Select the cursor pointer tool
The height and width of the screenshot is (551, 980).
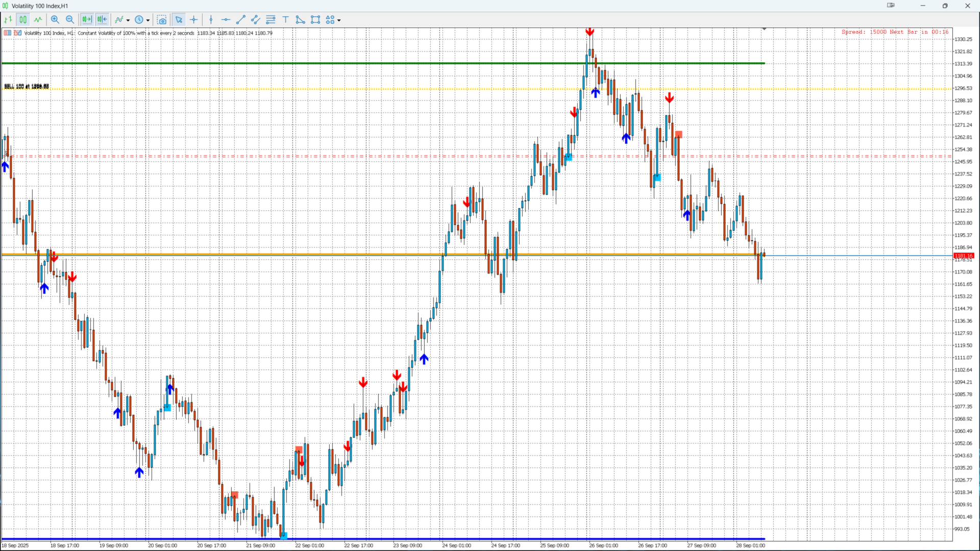pyautogui.click(x=179, y=20)
